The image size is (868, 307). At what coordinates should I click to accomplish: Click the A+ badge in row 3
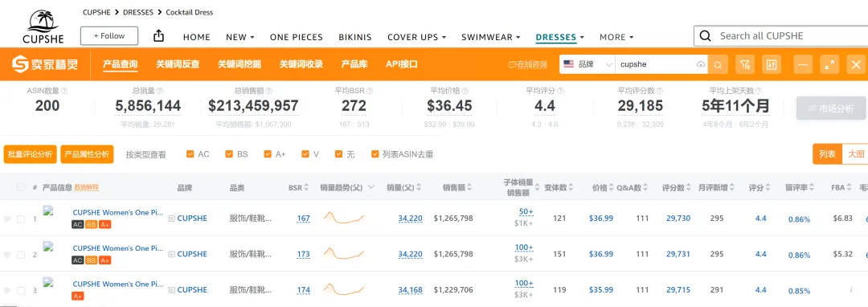[77, 296]
